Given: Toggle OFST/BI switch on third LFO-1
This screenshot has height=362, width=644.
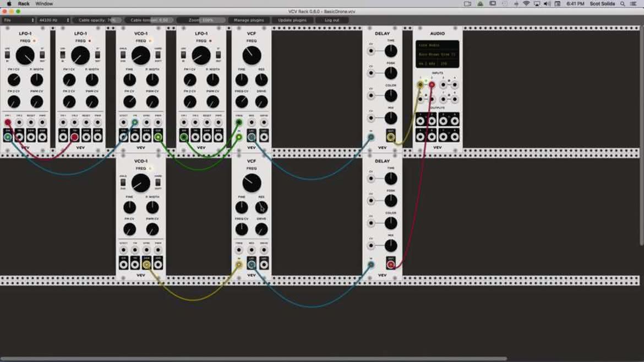Looking at the screenshot, I should click(183, 55).
